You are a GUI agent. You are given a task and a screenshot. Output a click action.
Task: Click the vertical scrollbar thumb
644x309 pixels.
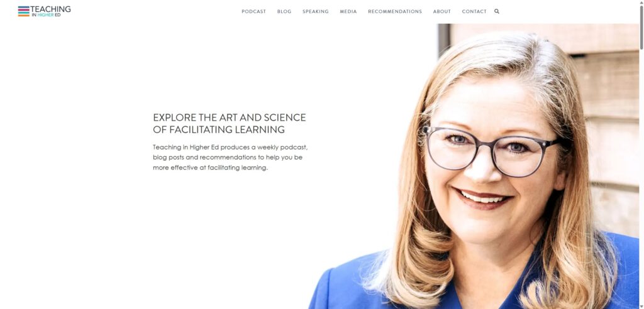point(641,28)
